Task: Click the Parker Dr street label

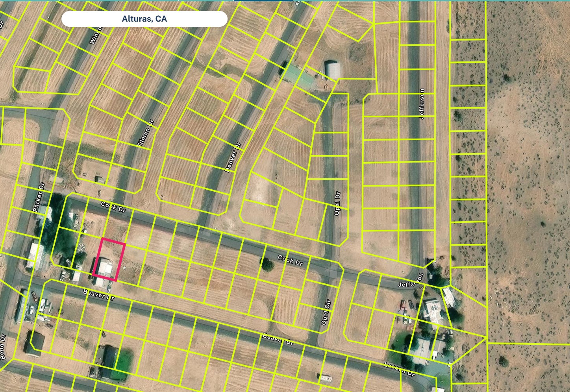Action: (39, 197)
